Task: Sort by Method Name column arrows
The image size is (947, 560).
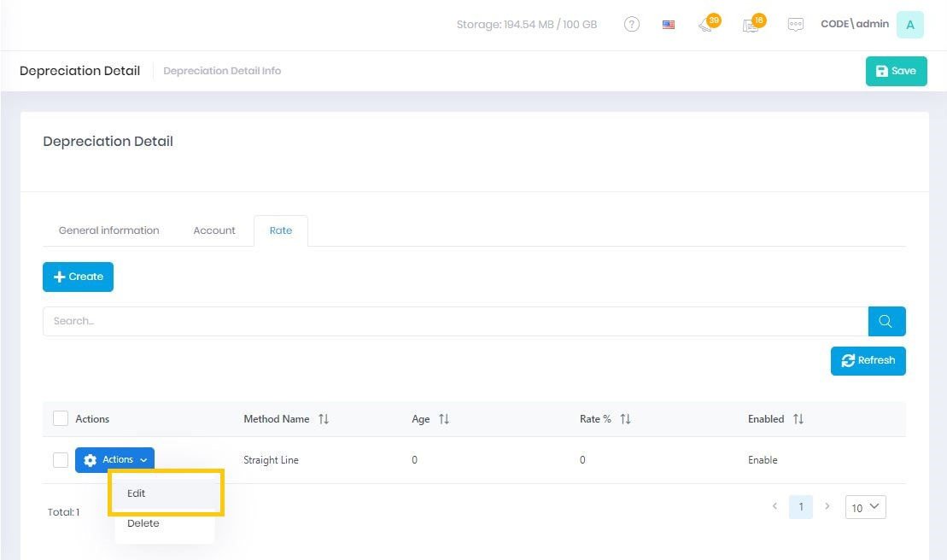Action: (324, 419)
